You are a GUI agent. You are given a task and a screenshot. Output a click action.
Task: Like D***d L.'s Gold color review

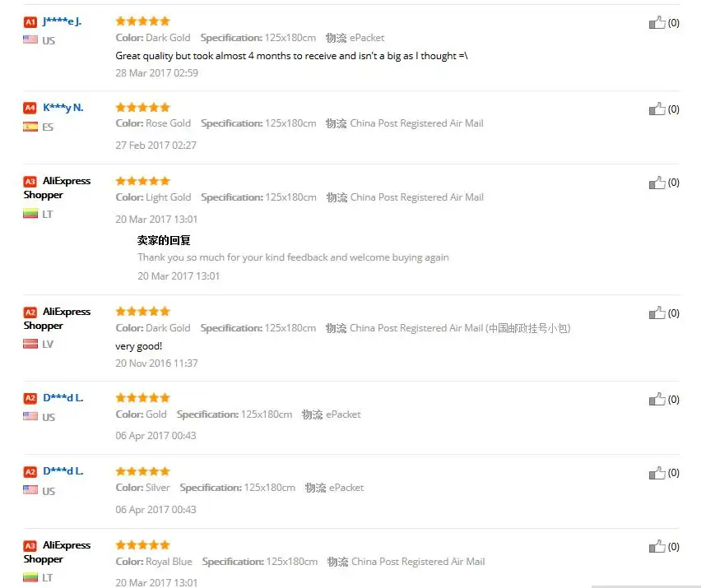tap(657, 399)
